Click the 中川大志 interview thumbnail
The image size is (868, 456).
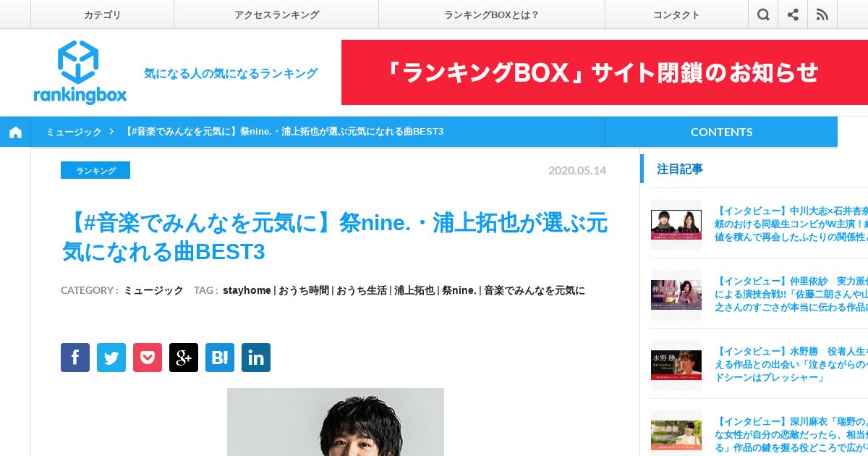pos(676,224)
